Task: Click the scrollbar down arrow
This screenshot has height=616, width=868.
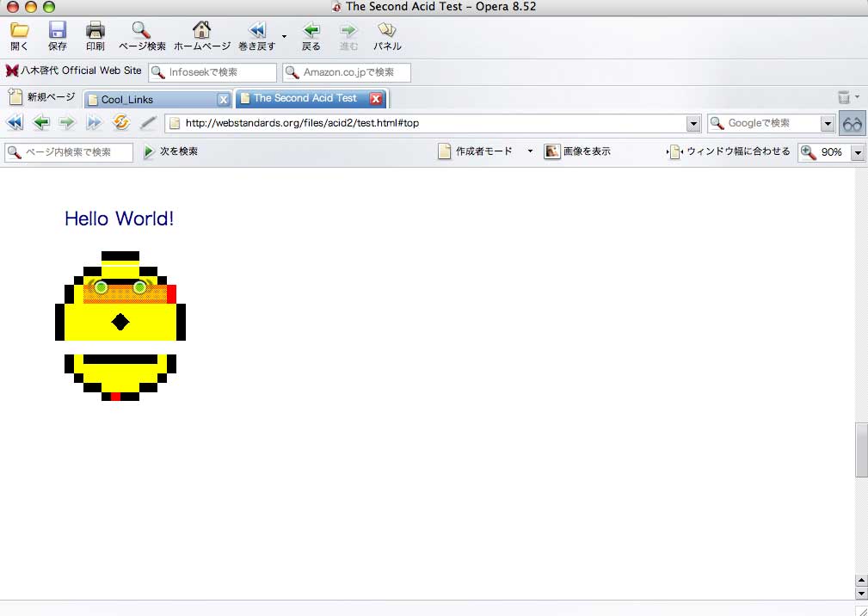Action: pyautogui.click(x=861, y=593)
